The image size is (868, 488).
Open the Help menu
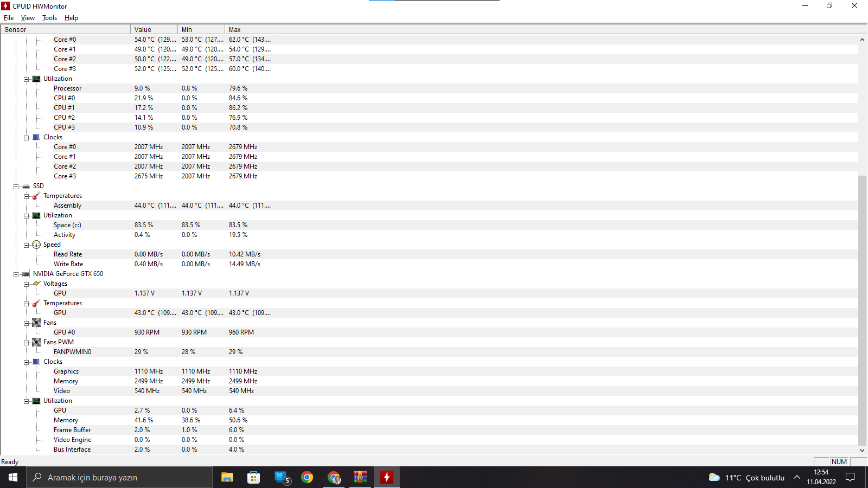(x=71, y=18)
